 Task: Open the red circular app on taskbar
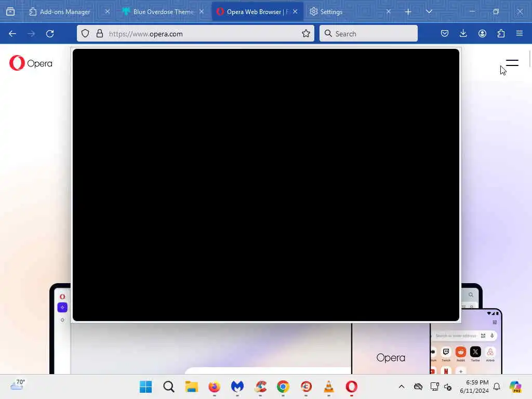[306, 387]
